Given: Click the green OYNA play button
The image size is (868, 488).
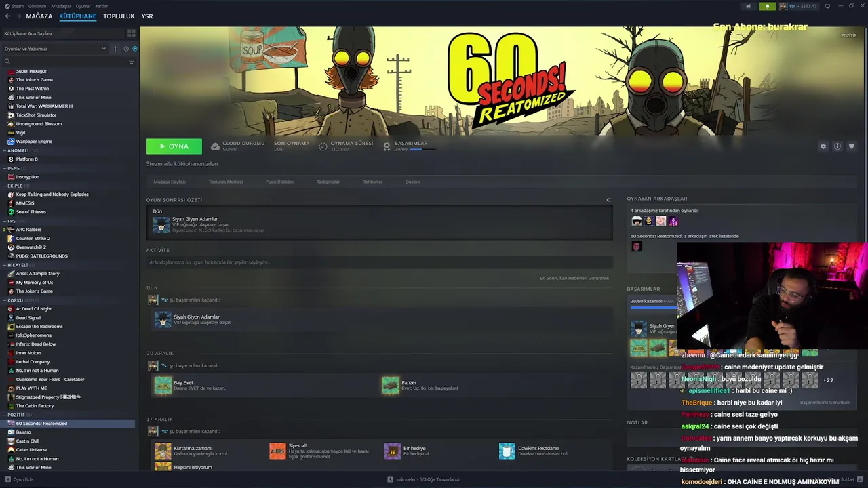Looking at the screenshot, I should (x=174, y=146).
